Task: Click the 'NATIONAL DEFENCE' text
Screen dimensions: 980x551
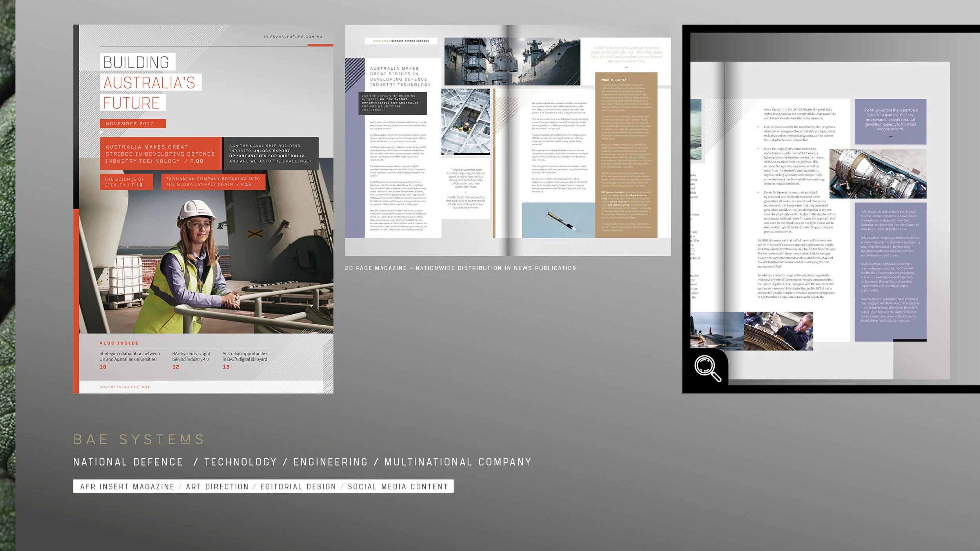Action: click(128, 462)
